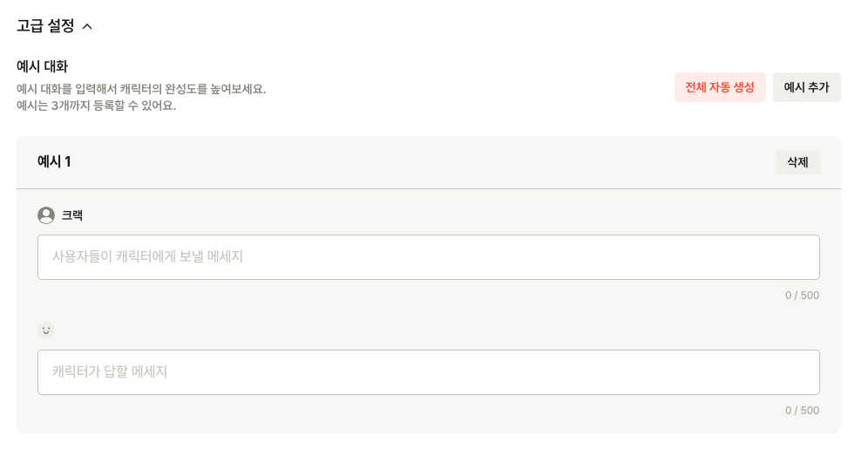
Task: Click the 고급 설정 heading text
Action: tap(45, 25)
